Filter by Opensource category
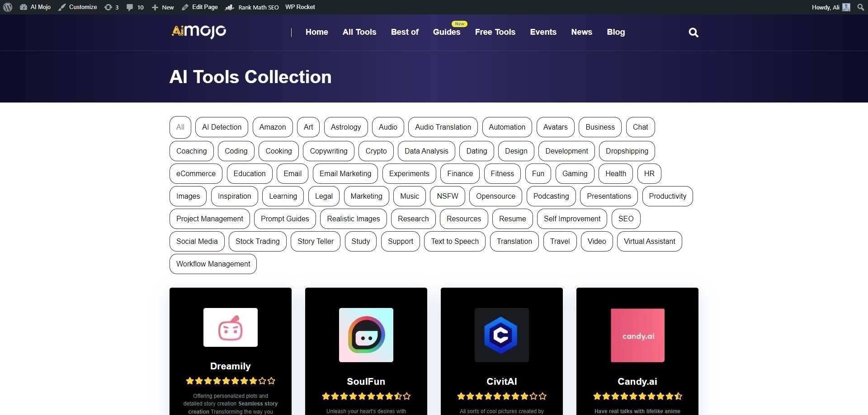The width and height of the screenshot is (868, 415). pyautogui.click(x=495, y=196)
